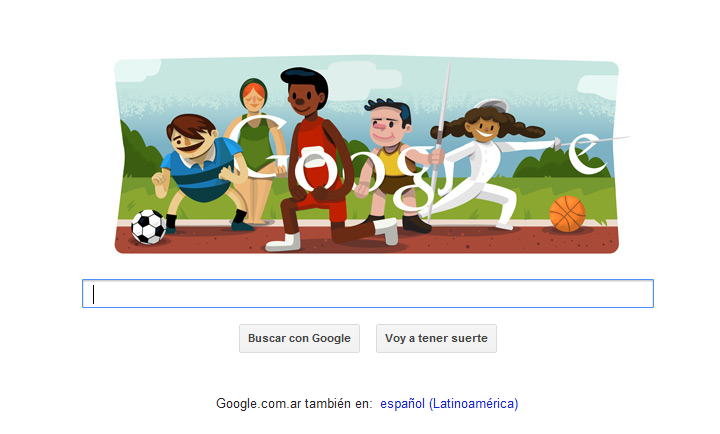Select the soccer player in blue striped shirt
The image size is (720, 434).
[x=201, y=171]
